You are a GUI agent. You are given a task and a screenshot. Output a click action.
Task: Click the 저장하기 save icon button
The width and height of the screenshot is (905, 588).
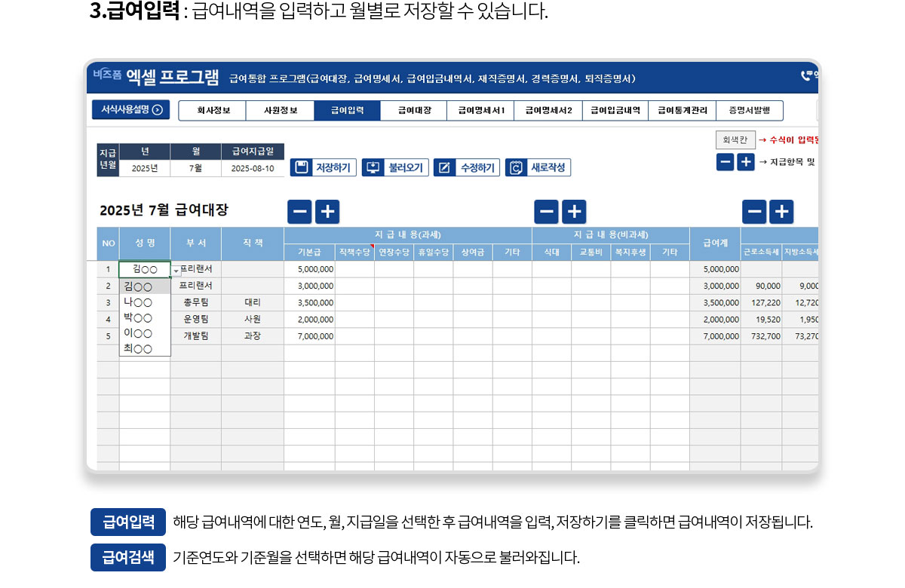pos(324,167)
